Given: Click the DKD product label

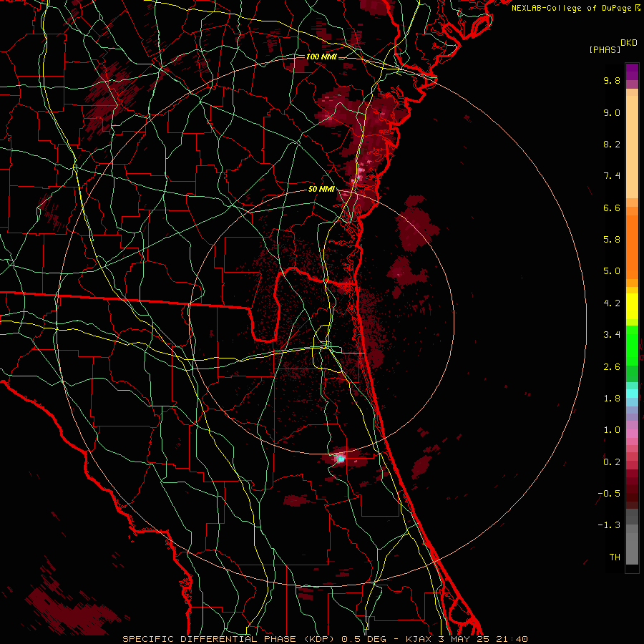Looking at the screenshot, I should (629, 43).
